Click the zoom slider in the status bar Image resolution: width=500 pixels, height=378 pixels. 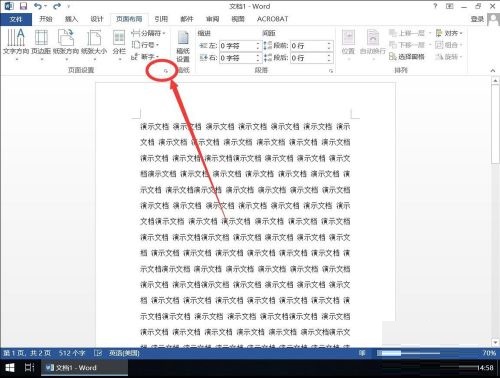click(408, 353)
